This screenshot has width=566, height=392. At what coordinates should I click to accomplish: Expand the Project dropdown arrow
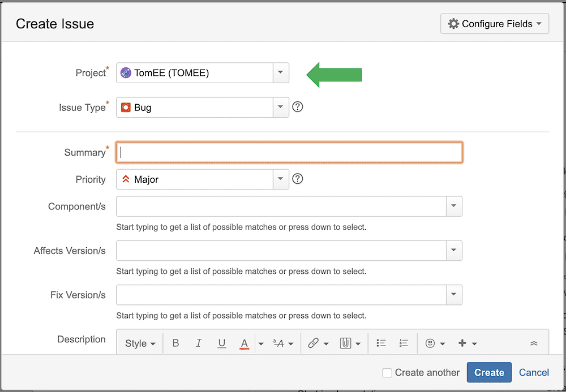click(x=281, y=72)
